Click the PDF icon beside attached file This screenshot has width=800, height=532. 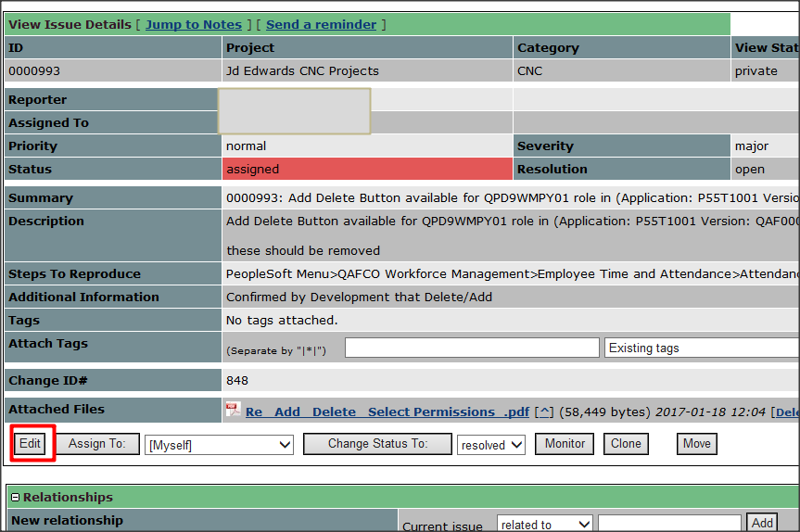233,411
